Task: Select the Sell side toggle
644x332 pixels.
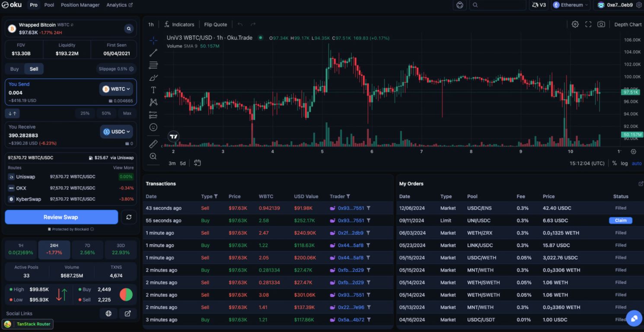Action: tap(34, 69)
